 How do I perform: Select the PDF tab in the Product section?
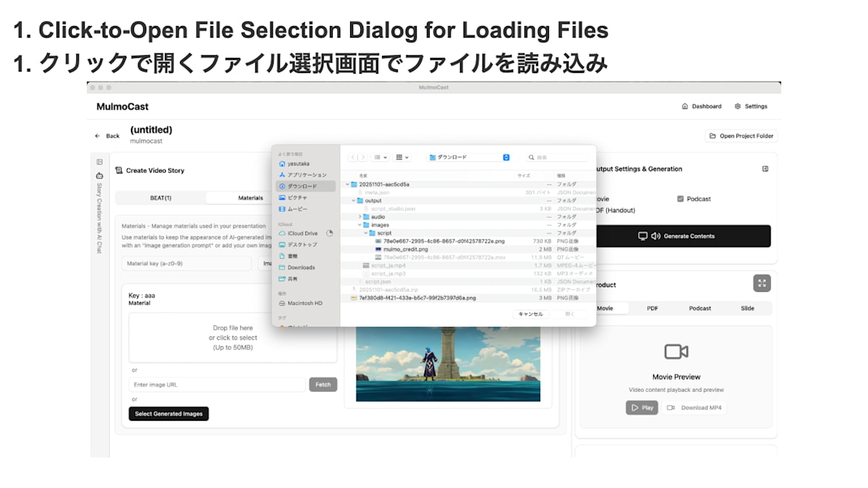click(652, 308)
